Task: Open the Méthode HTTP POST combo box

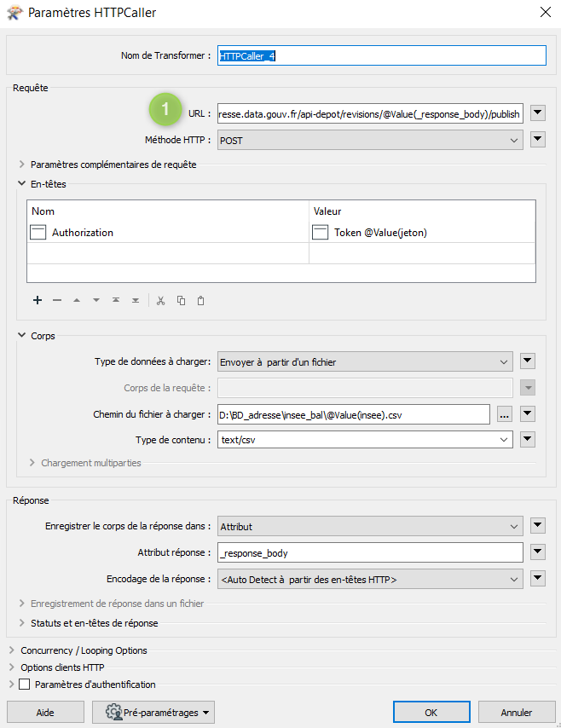Action: 370,140
